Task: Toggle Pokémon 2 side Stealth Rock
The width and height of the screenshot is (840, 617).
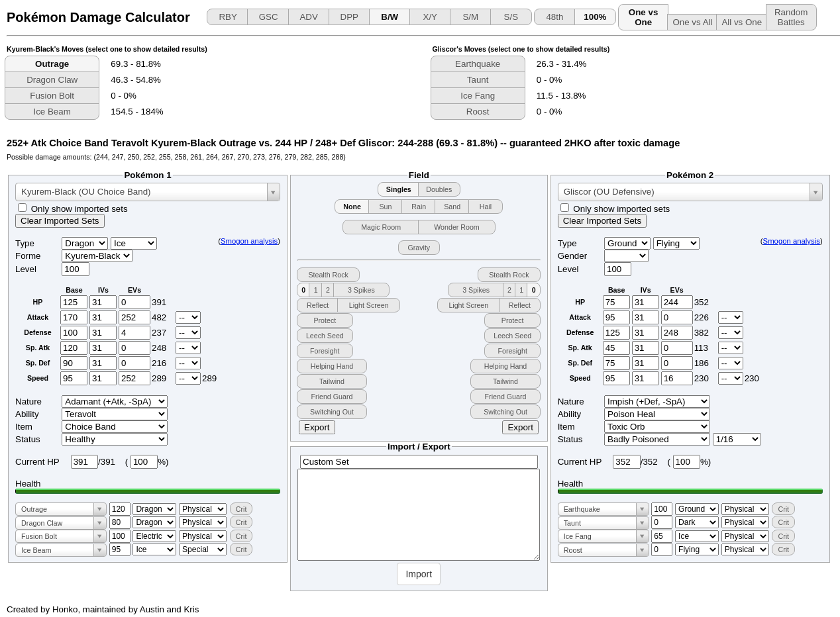Action: pos(509,275)
